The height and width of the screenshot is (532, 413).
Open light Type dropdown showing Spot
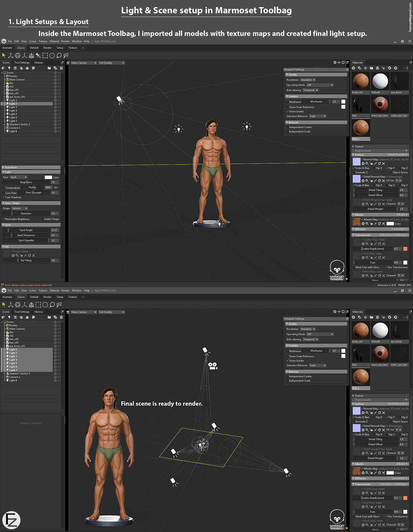(x=19, y=177)
